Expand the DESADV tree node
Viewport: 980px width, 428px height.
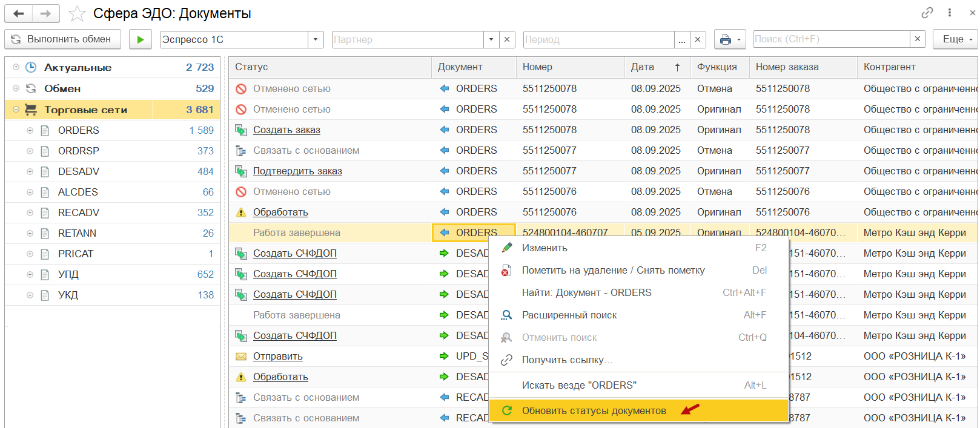pyautogui.click(x=30, y=171)
